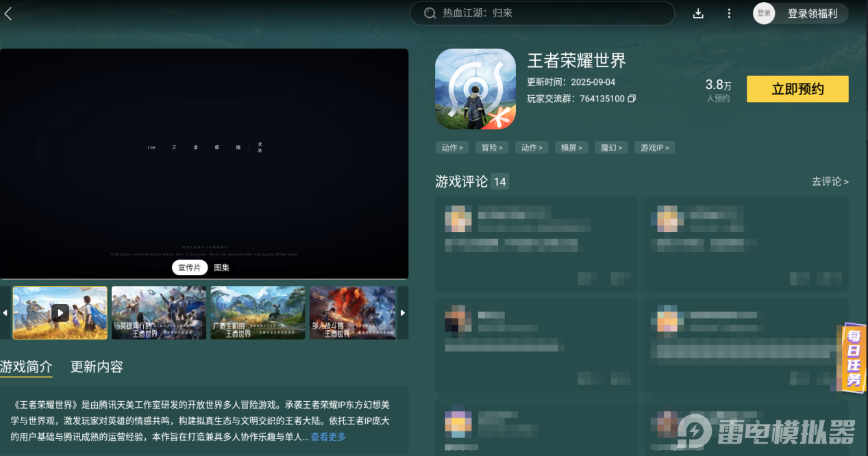Open the download manager icon
This screenshot has height=456, width=868.
click(697, 13)
